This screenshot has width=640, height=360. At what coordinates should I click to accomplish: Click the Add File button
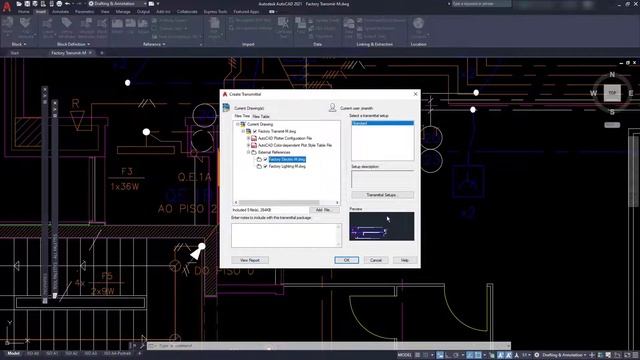324,210
